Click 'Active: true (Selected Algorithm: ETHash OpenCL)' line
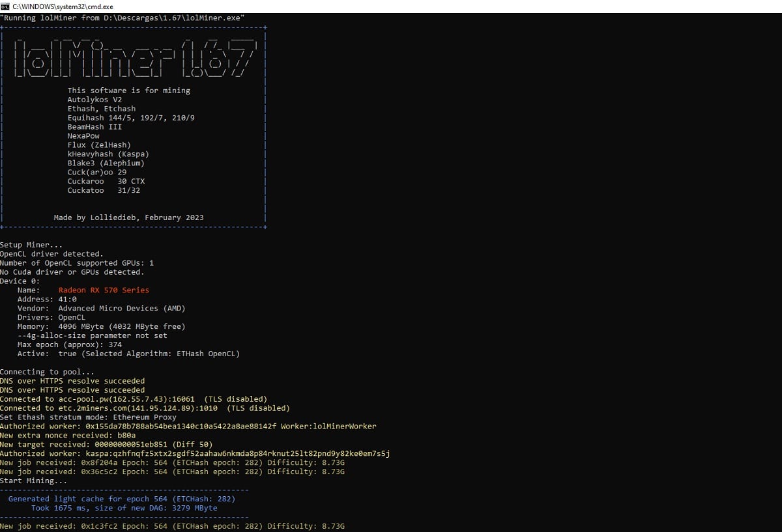Viewport: 782px width, 532px height. click(128, 354)
